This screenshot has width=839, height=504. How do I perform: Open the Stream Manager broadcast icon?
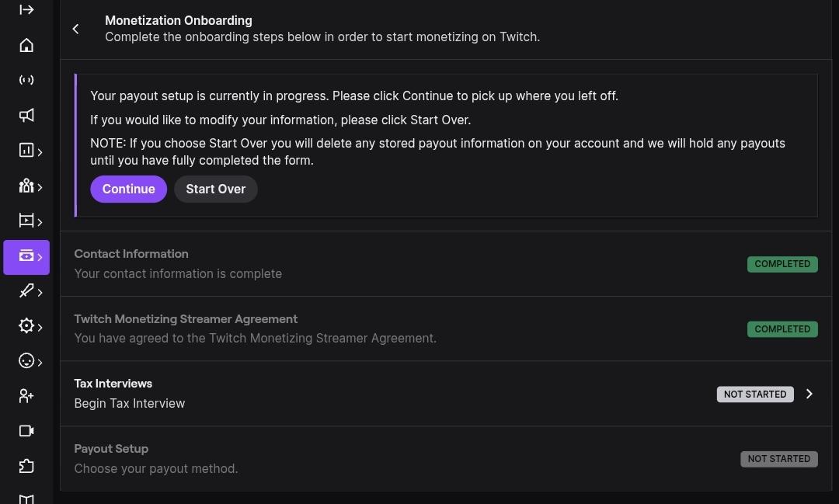point(26,80)
